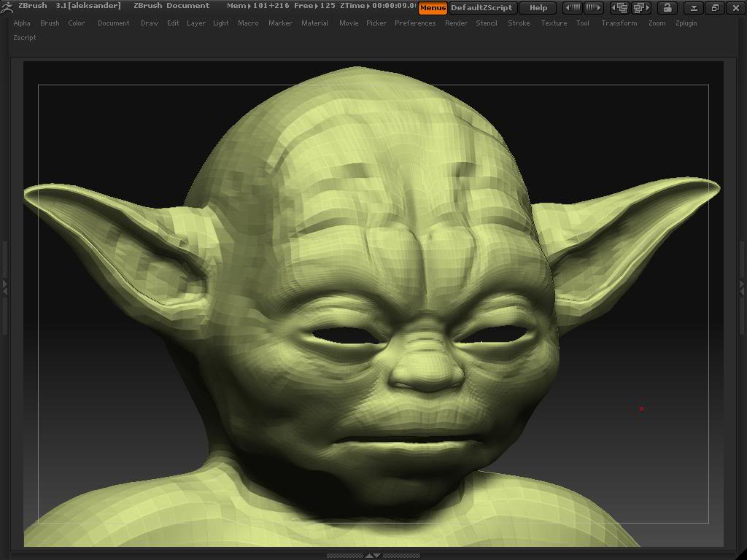747x560 pixels.
Task: Open the Transform menu
Action: tap(619, 23)
